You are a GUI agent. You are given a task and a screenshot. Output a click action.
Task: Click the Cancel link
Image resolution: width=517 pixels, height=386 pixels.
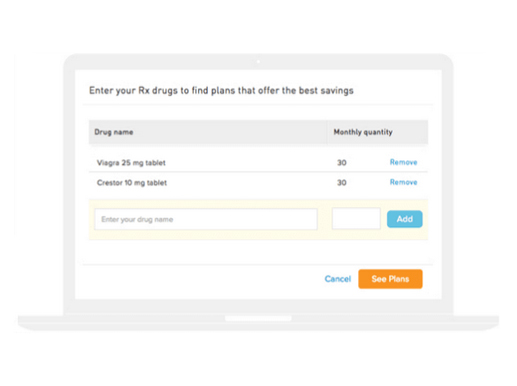pyautogui.click(x=338, y=279)
